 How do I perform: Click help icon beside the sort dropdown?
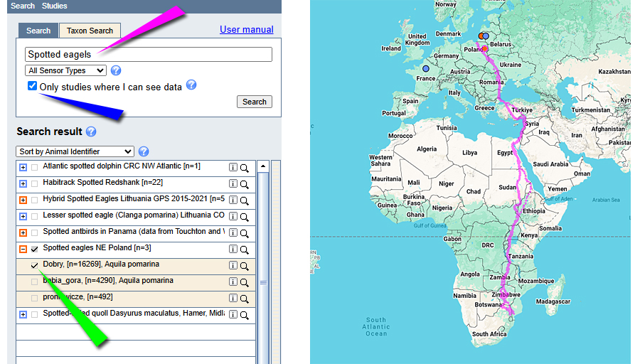click(x=144, y=151)
